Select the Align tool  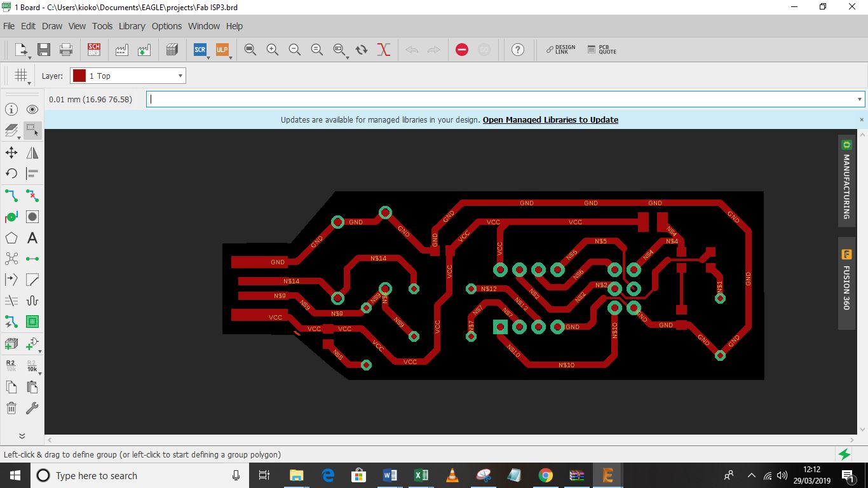click(x=32, y=173)
